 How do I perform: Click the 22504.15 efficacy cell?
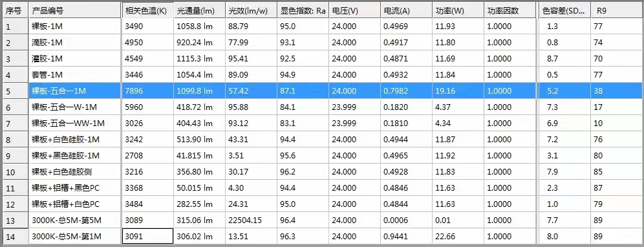point(251,220)
